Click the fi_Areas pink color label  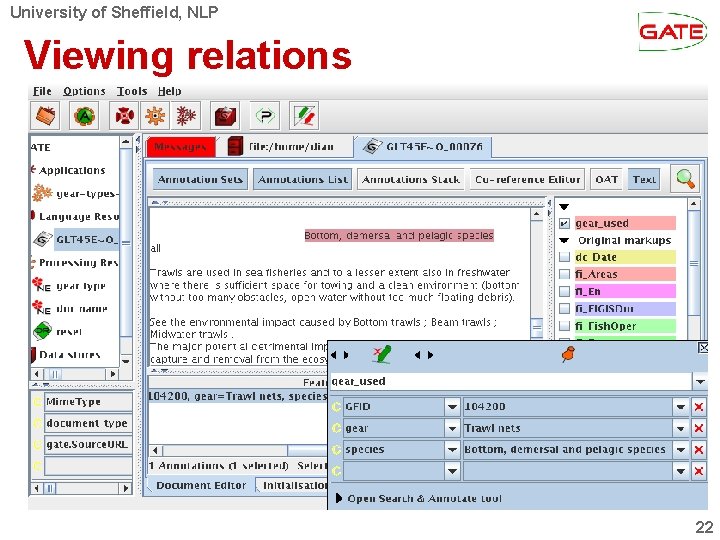[x=625, y=274]
